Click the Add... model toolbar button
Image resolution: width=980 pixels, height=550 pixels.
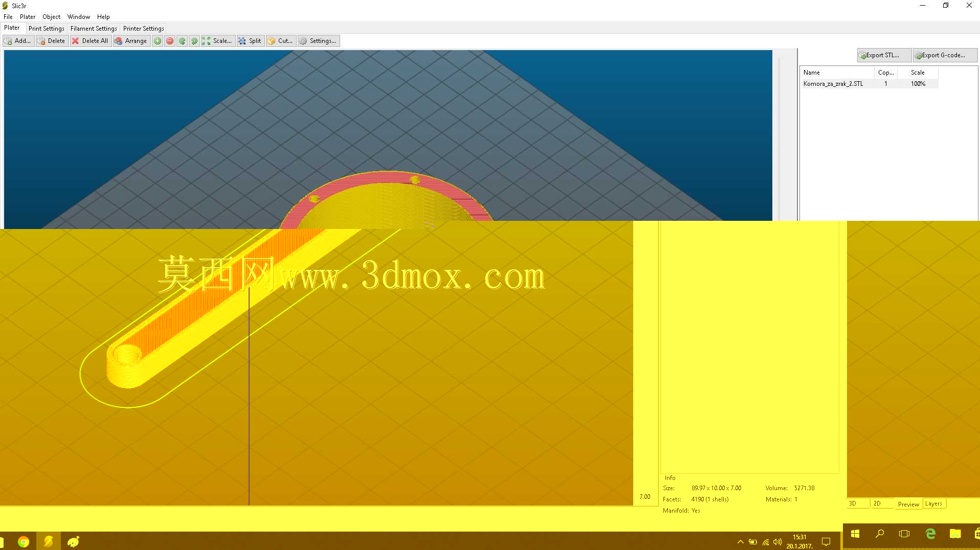pos(18,41)
